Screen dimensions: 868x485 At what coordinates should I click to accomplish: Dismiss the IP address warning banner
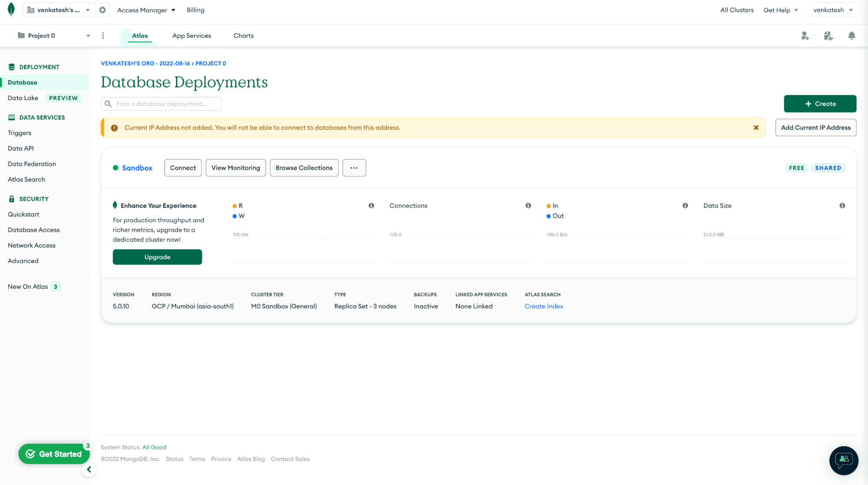pyautogui.click(x=756, y=127)
